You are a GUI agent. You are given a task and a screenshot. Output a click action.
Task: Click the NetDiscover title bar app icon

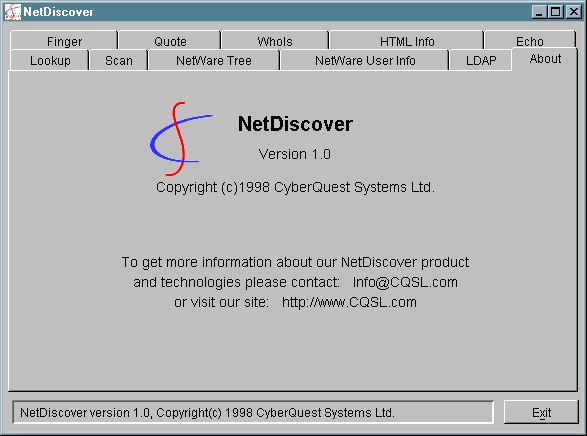click(x=13, y=12)
